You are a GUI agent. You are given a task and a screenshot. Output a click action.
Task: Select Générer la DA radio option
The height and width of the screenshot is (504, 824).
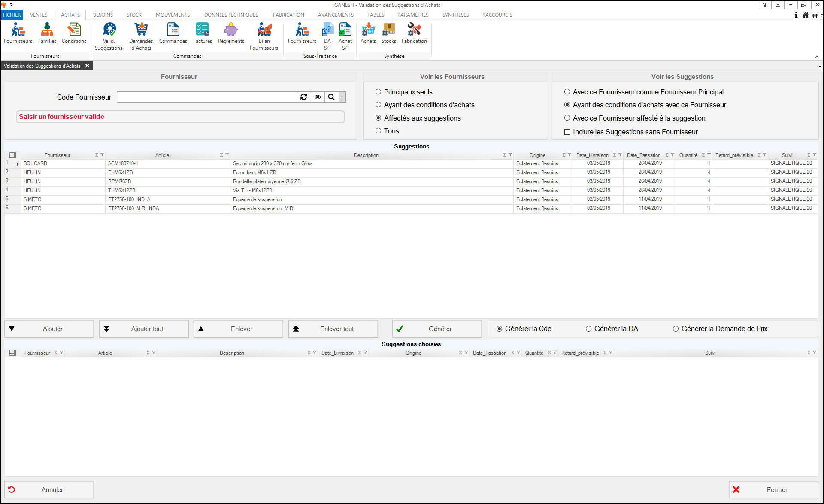click(x=588, y=329)
